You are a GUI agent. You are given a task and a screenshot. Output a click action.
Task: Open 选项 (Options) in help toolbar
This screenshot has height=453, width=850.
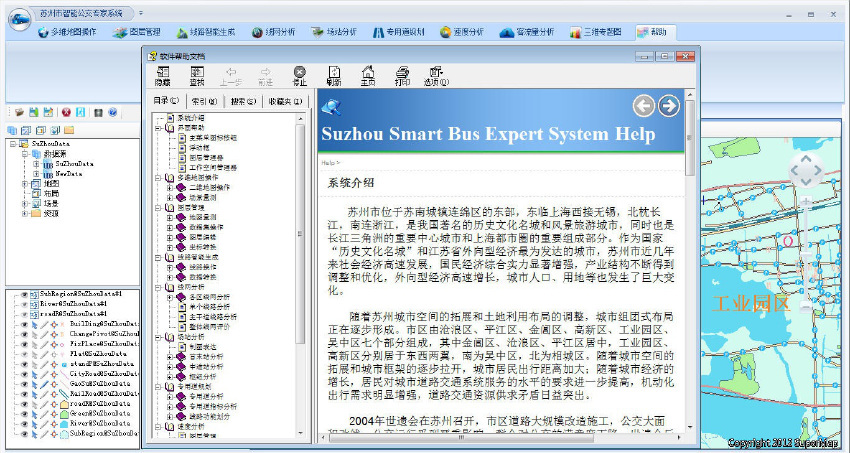(x=436, y=76)
